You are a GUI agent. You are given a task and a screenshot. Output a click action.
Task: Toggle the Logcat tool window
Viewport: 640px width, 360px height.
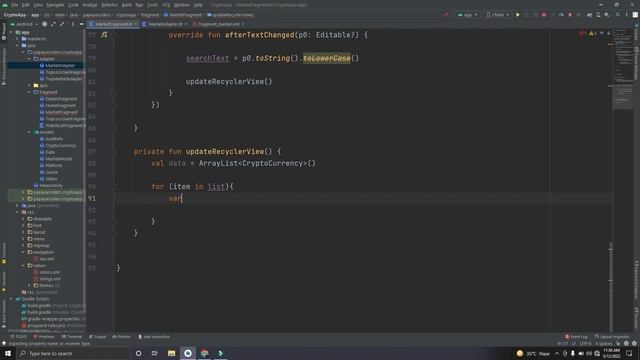(97, 337)
